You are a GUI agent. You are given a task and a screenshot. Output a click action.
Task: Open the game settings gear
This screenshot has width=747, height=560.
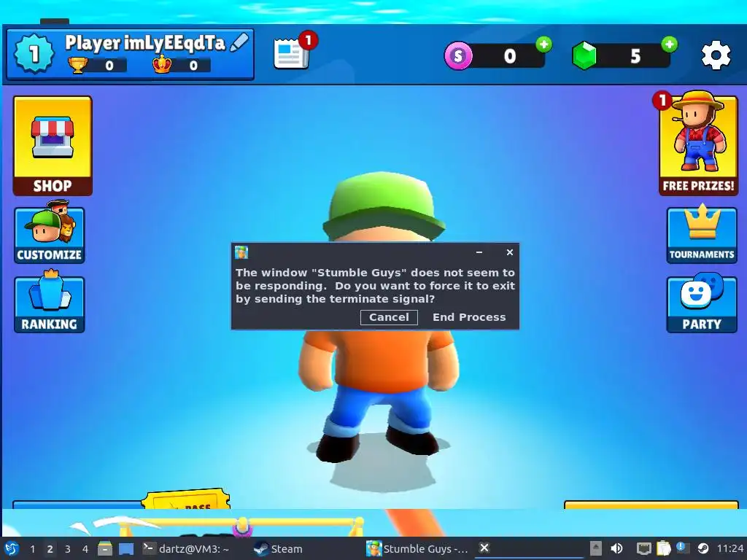pyautogui.click(x=716, y=55)
